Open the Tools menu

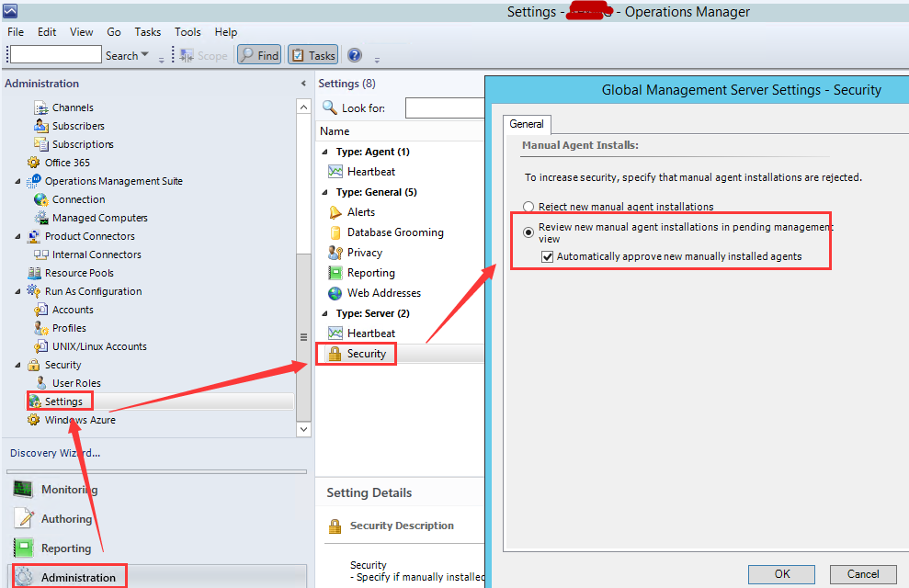coord(187,31)
